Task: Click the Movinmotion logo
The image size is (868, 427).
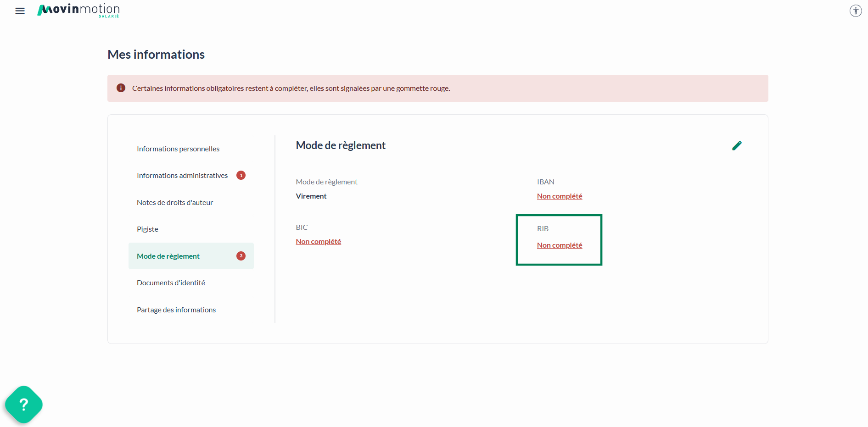Action: [78, 10]
